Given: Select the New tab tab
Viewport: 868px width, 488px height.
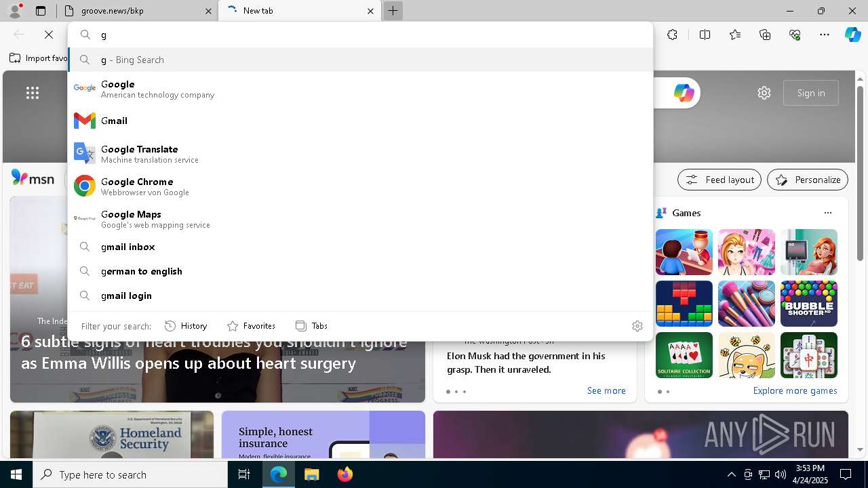Looking at the screenshot, I should [x=298, y=11].
